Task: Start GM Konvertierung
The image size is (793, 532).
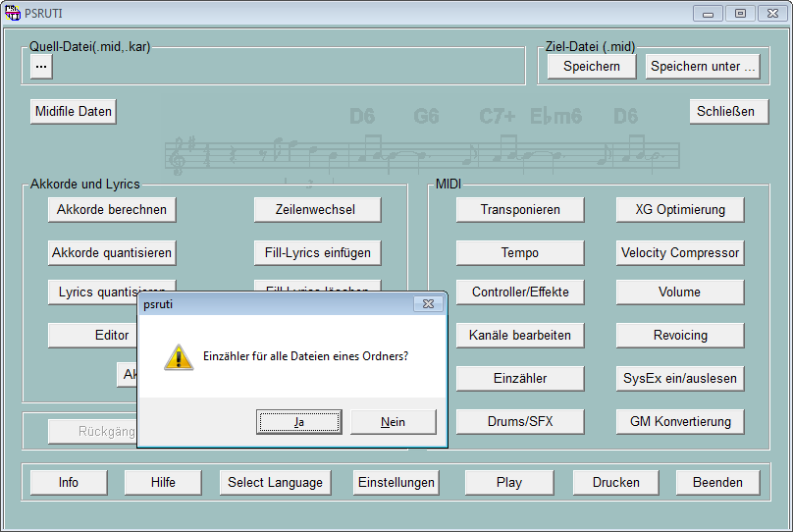Action: (x=680, y=422)
